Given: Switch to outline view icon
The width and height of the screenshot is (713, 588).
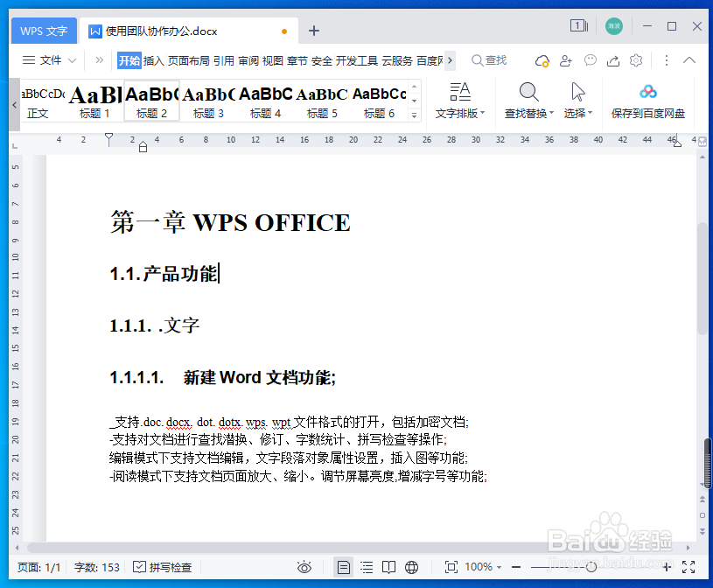Looking at the screenshot, I should [366, 567].
